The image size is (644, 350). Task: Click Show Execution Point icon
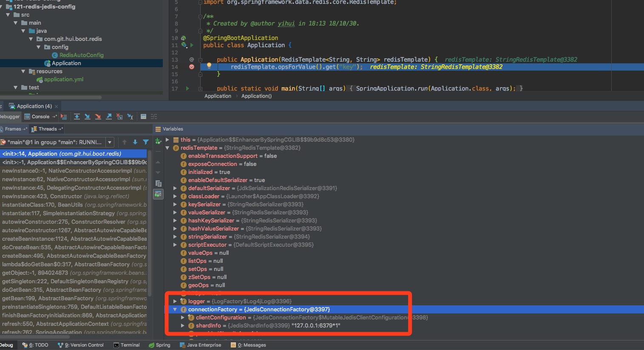pyautogui.click(x=64, y=117)
